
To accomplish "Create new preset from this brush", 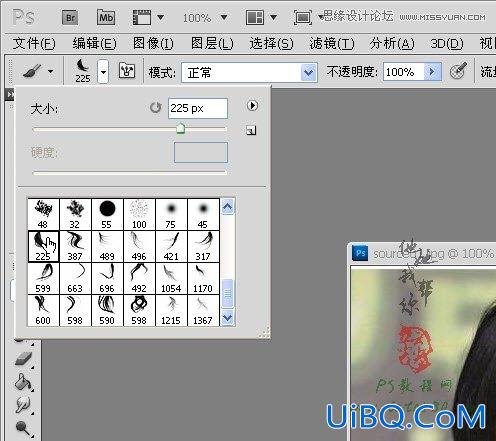I will click(251, 130).
